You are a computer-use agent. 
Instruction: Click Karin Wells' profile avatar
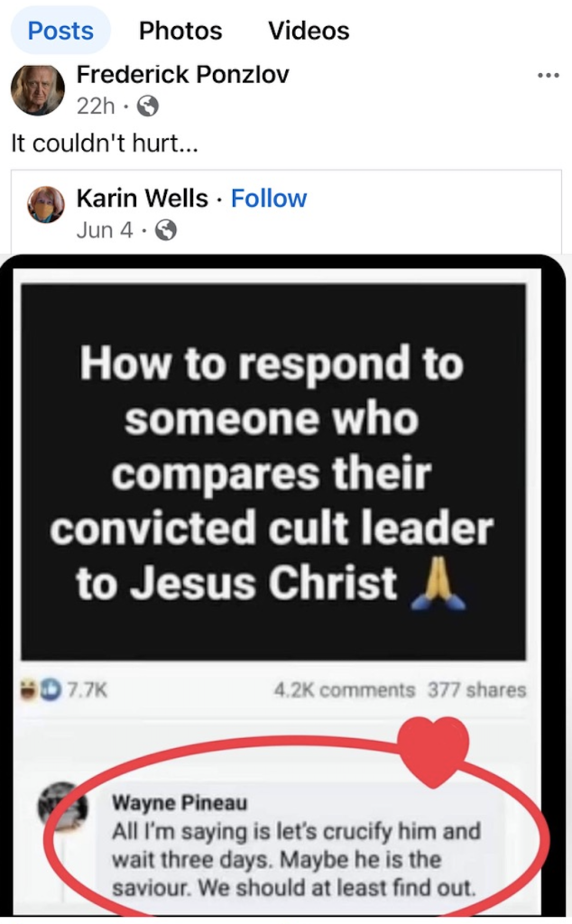tap(46, 205)
